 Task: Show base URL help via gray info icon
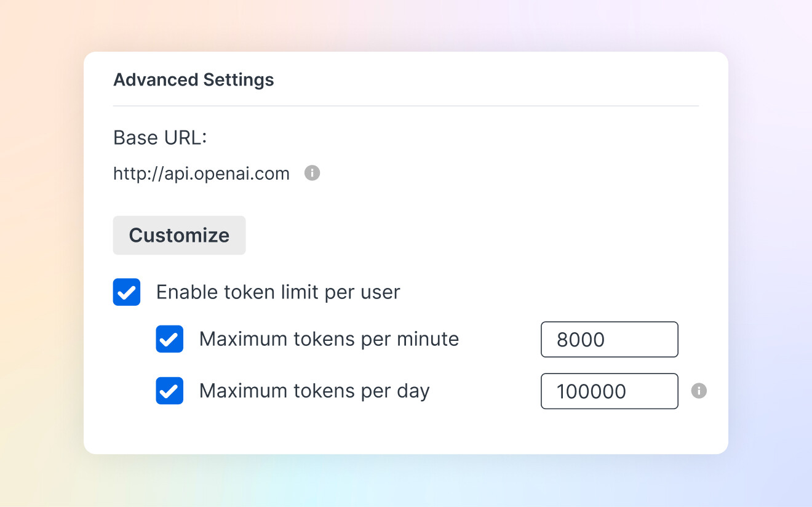click(312, 174)
